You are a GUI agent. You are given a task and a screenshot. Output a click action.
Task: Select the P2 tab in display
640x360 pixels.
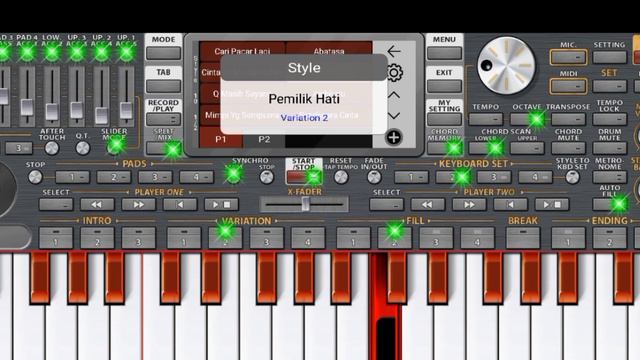[264, 139]
